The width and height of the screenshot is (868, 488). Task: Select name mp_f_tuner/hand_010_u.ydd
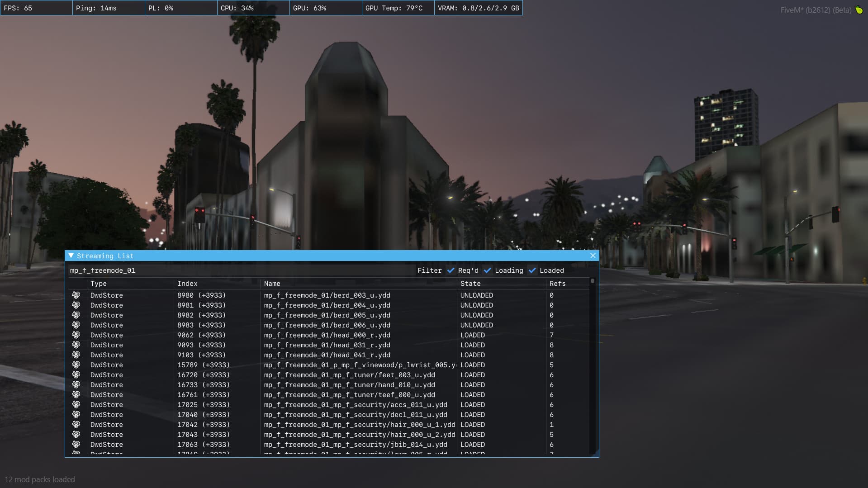pos(350,385)
